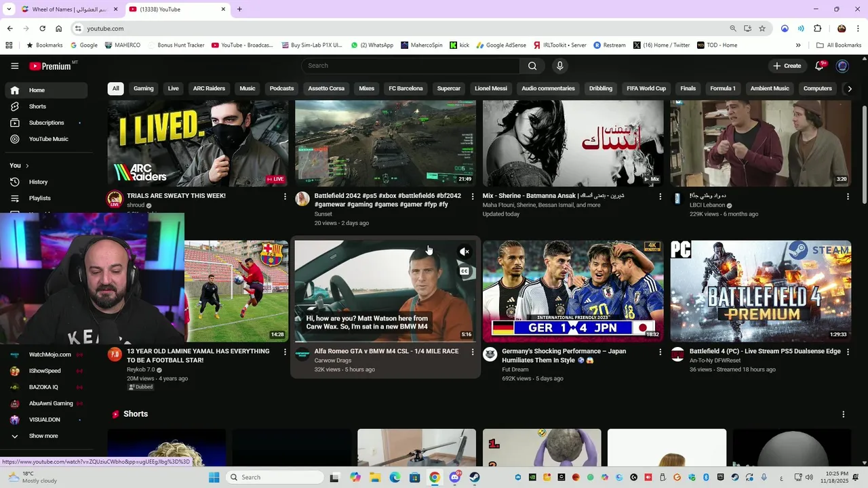This screenshot has width=868, height=488.
Task: Open options for Battlefield 4 (PC) video
Action: tap(848, 352)
